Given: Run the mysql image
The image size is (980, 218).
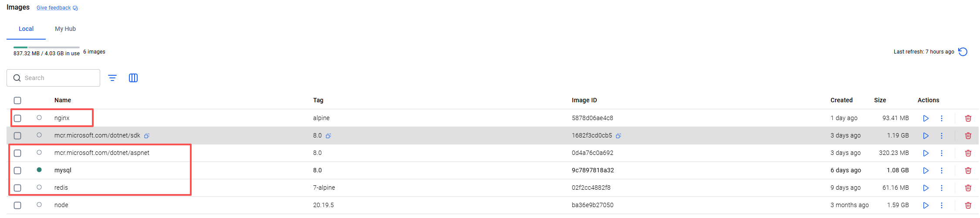Looking at the screenshot, I should pyautogui.click(x=926, y=171).
